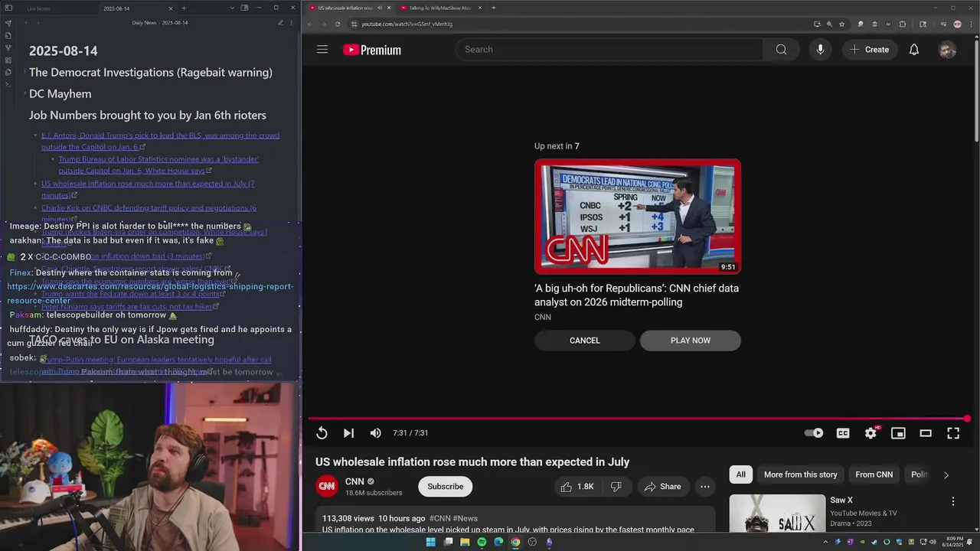Open the Saw X movie thumbnail
Viewport: 980px width, 551px height.
click(777, 514)
